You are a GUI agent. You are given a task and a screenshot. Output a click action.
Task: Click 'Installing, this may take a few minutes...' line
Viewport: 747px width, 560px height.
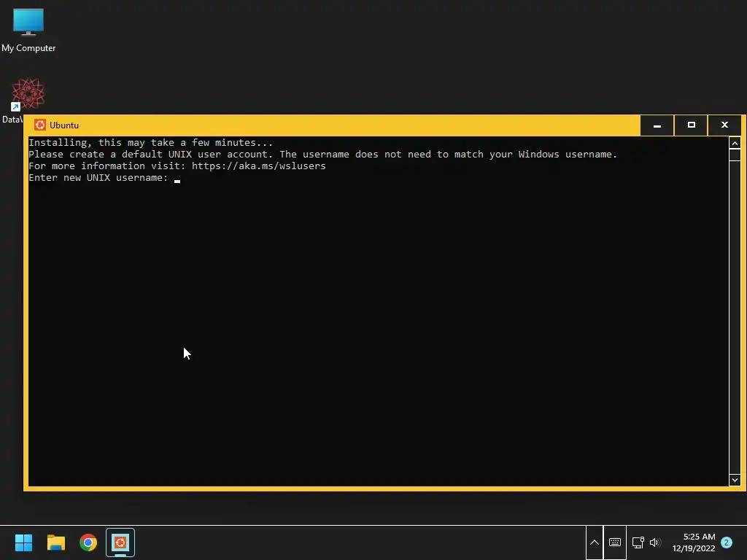(x=150, y=142)
